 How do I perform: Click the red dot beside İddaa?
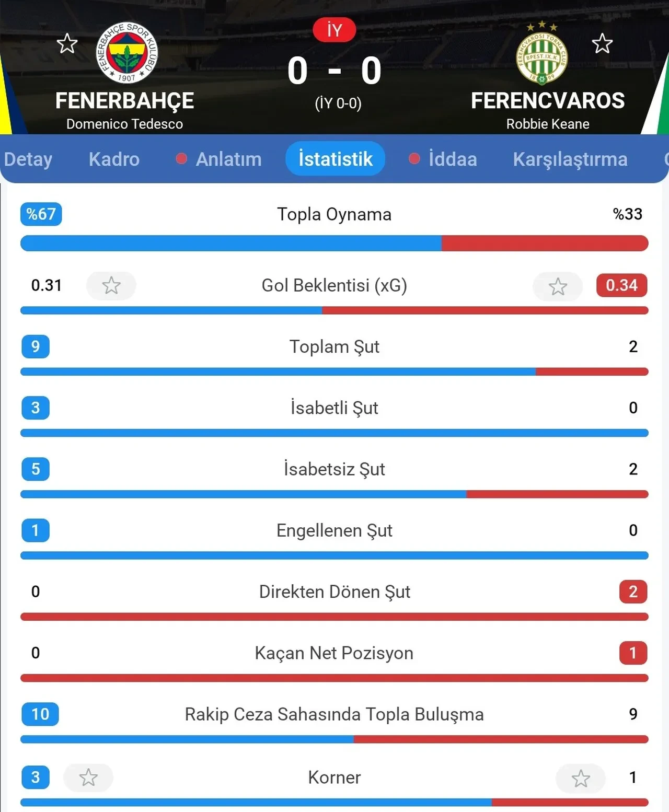[x=414, y=159]
